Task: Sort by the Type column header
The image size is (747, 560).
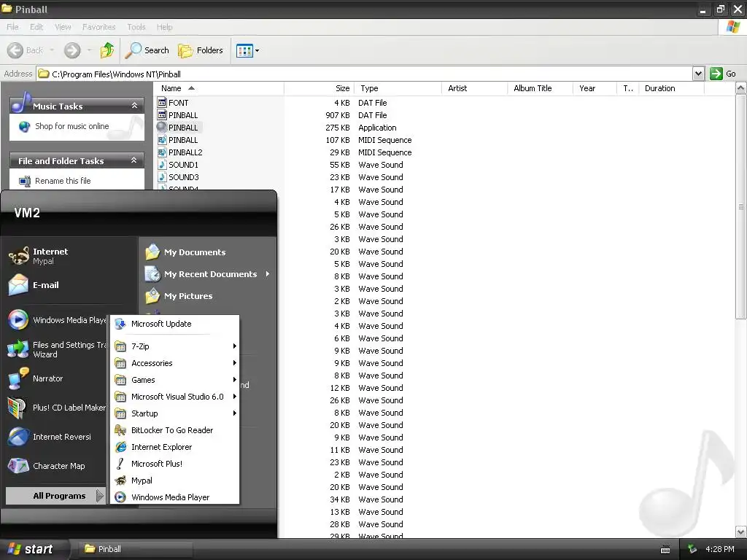Action: 398,88
